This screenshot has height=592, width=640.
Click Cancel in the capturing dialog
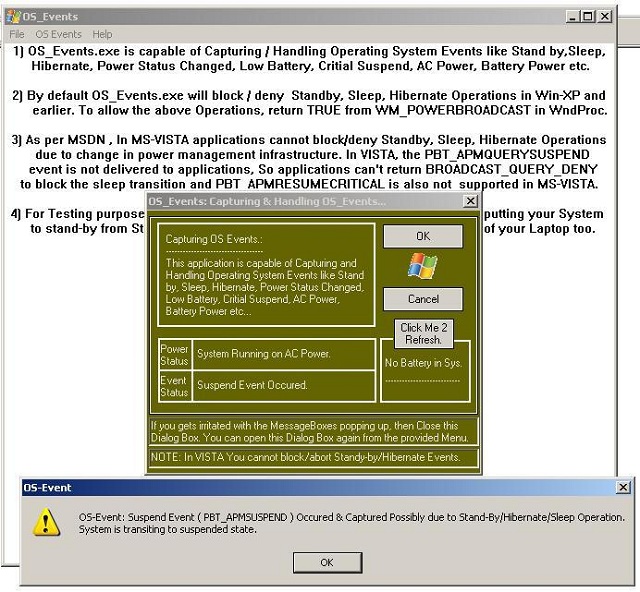click(423, 299)
